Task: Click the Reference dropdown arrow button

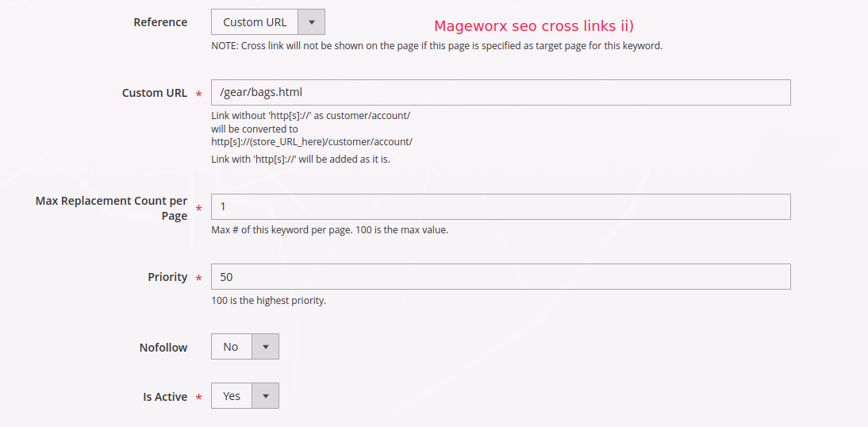Action: coord(312,22)
